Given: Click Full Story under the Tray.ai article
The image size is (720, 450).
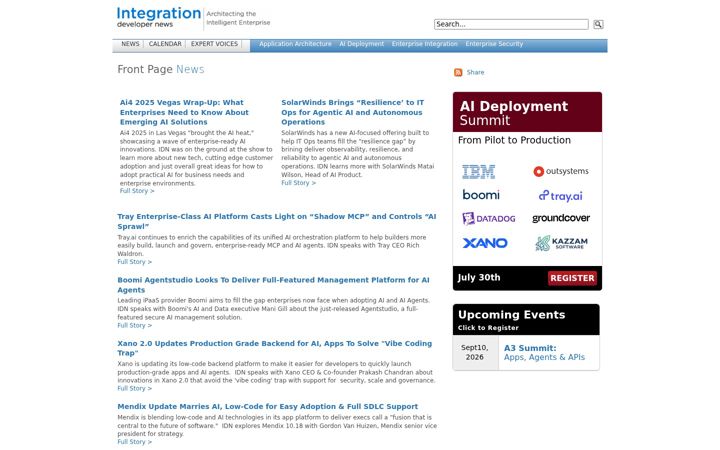Looking at the screenshot, I should click(134, 262).
